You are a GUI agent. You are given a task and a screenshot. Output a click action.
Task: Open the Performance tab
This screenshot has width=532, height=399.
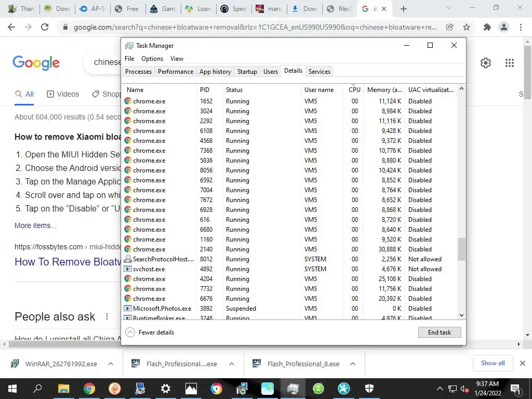pyautogui.click(x=176, y=72)
